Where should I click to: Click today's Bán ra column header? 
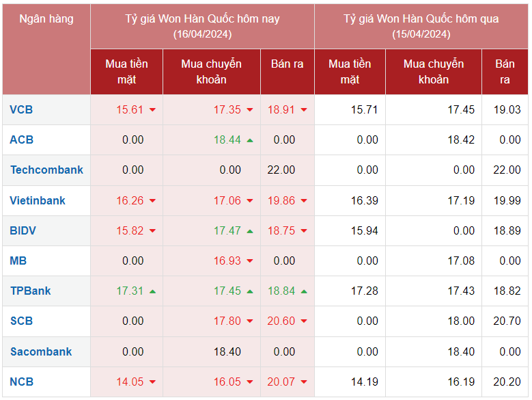point(288,72)
